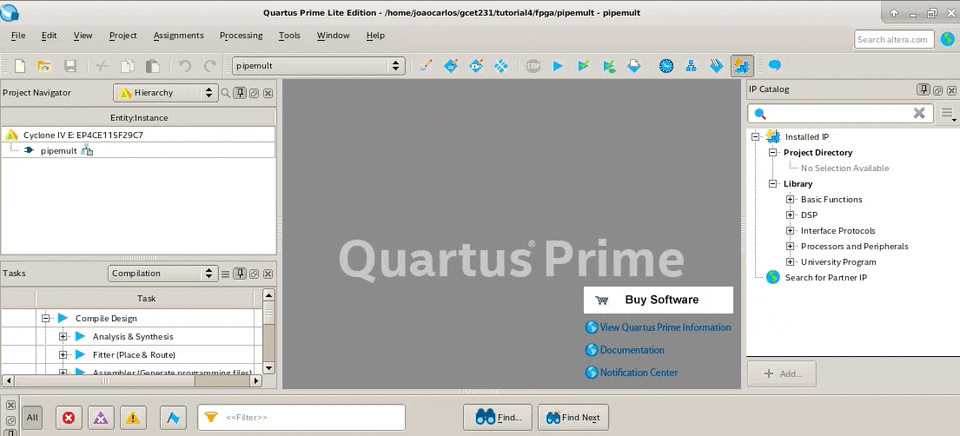Open the Hierarchy view dropdown

(166, 93)
